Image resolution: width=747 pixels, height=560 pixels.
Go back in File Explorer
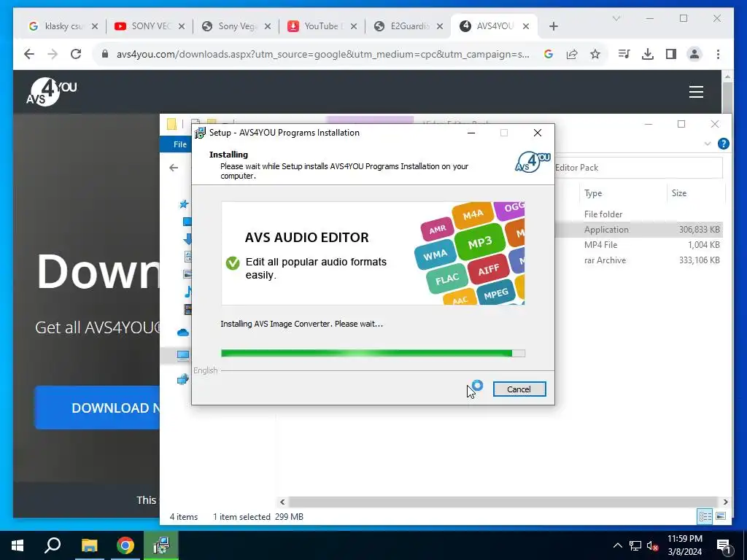point(174,168)
